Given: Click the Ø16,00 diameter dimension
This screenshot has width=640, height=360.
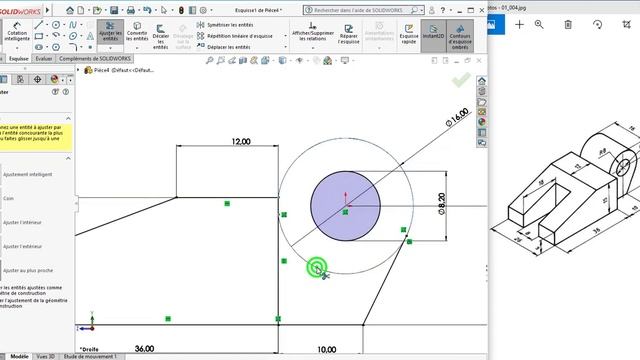Looking at the screenshot, I should (457, 118).
